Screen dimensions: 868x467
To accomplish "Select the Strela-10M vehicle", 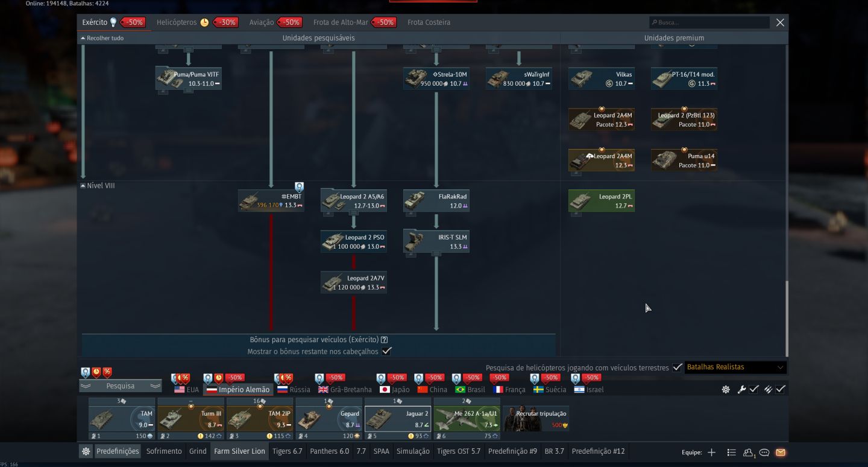I will 436,79.
